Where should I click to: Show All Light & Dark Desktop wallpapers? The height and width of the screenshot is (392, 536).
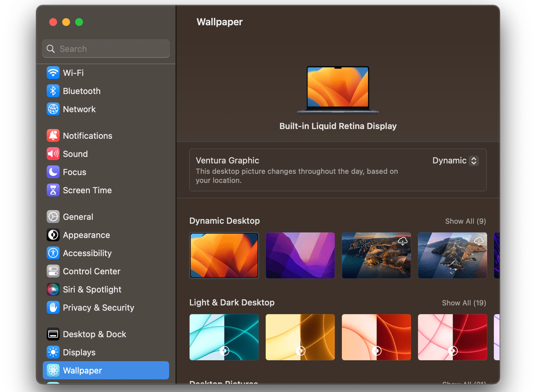(464, 303)
